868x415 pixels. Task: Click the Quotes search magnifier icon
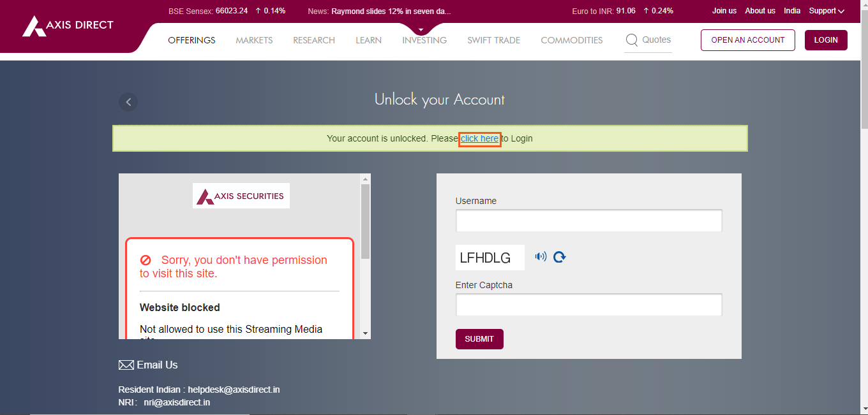[631, 40]
